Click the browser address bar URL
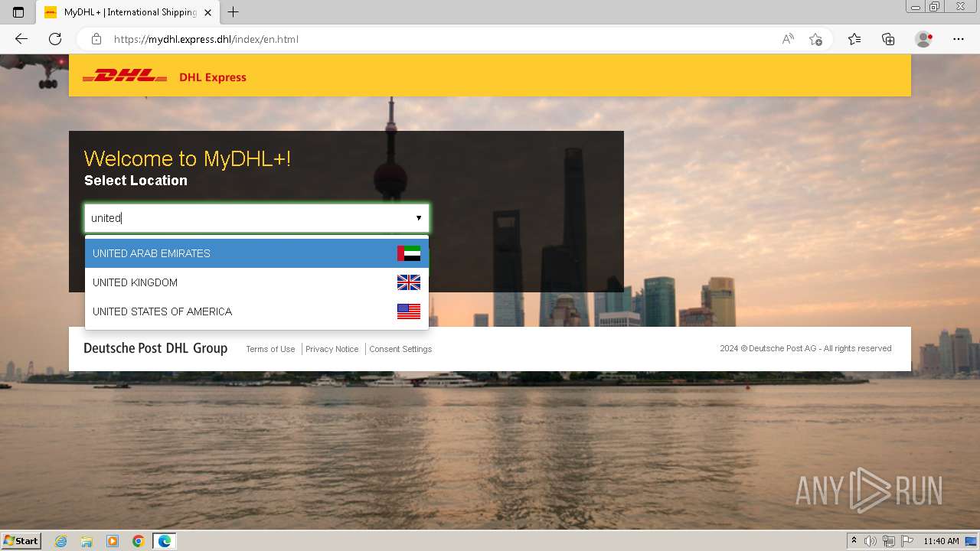980x551 pixels. coord(206,39)
